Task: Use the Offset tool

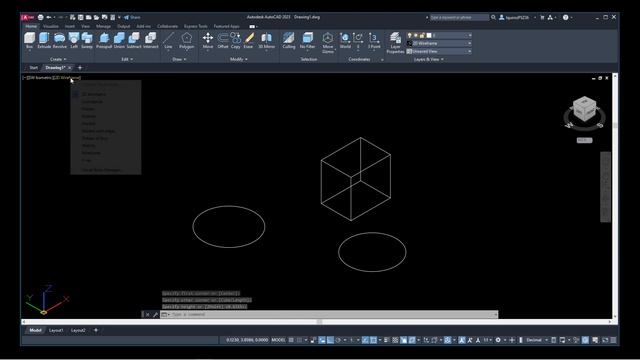Action: (x=223, y=40)
